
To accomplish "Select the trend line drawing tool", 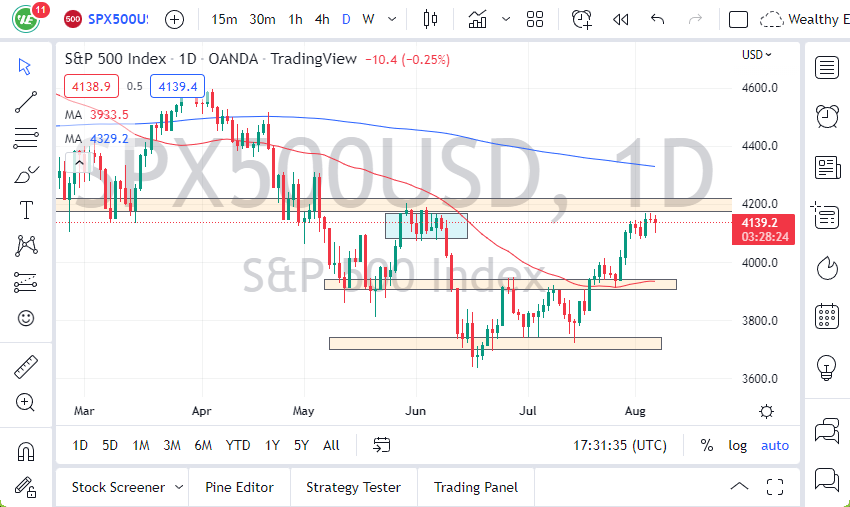I will [x=26, y=101].
